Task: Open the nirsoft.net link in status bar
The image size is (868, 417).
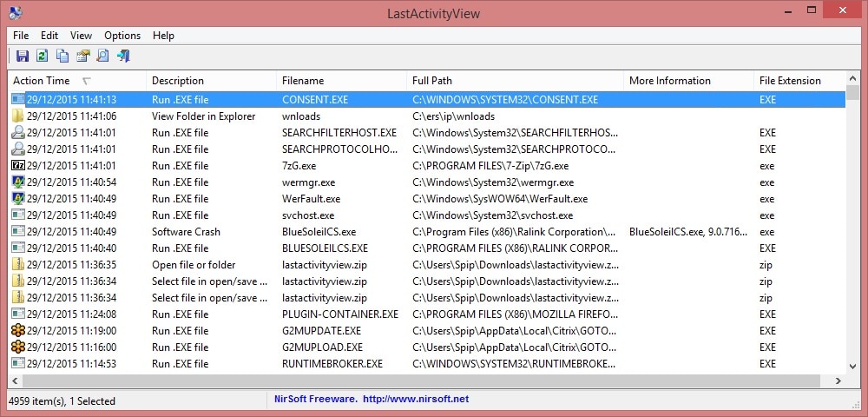Action: (415, 399)
